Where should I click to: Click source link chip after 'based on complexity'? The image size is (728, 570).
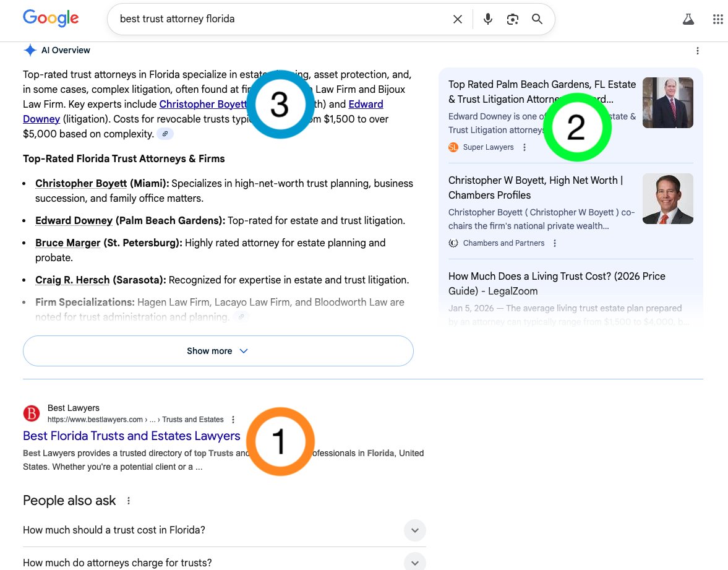pos(165,134)
